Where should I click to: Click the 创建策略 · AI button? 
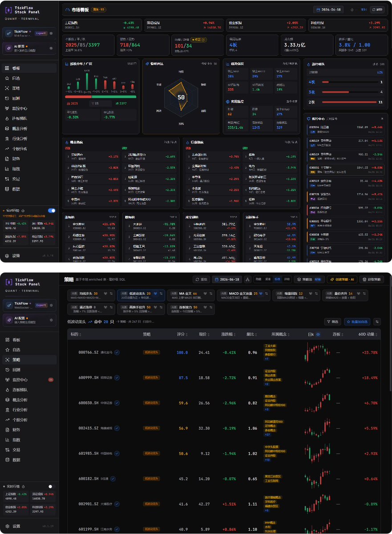point(342,279)
